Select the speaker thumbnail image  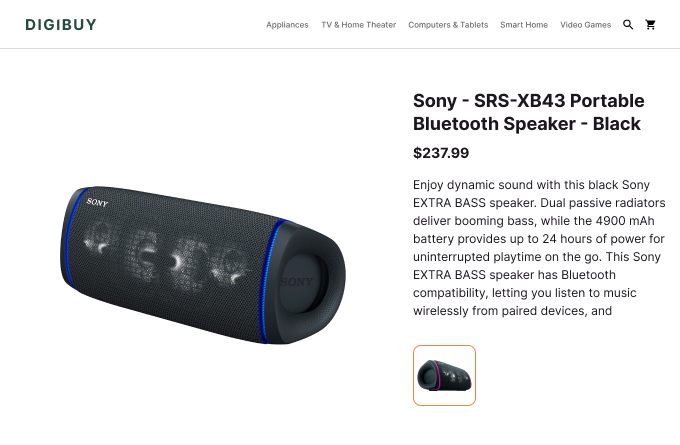click(x=444, y=375)
